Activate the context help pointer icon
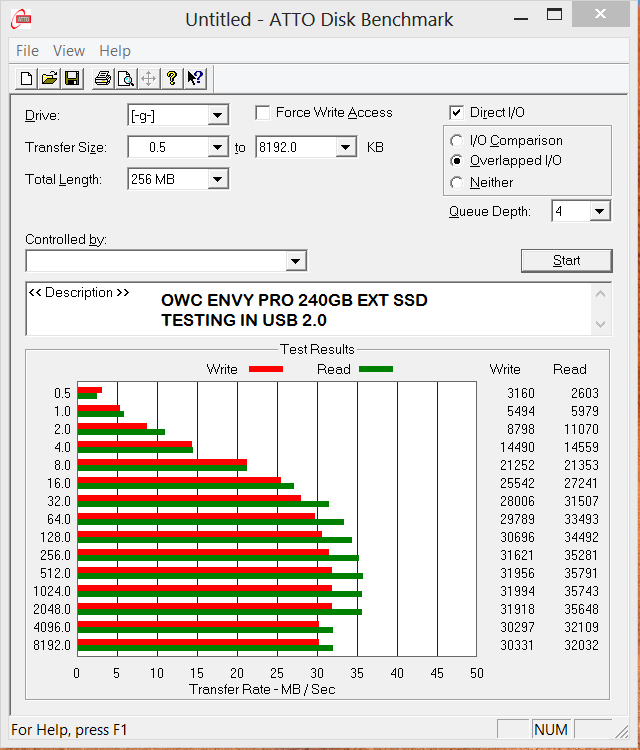Viewport: 640px width, 750px height. click(x=195, y=78)
